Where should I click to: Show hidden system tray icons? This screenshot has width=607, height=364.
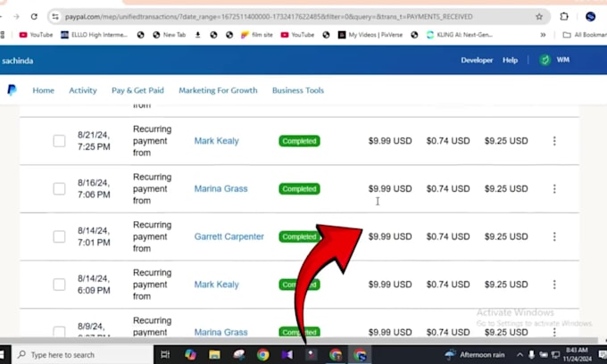[x=520, y=355]
